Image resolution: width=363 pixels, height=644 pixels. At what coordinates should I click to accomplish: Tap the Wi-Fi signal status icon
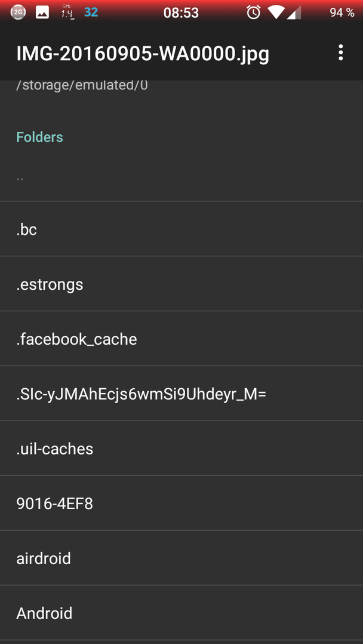(276, 13)
